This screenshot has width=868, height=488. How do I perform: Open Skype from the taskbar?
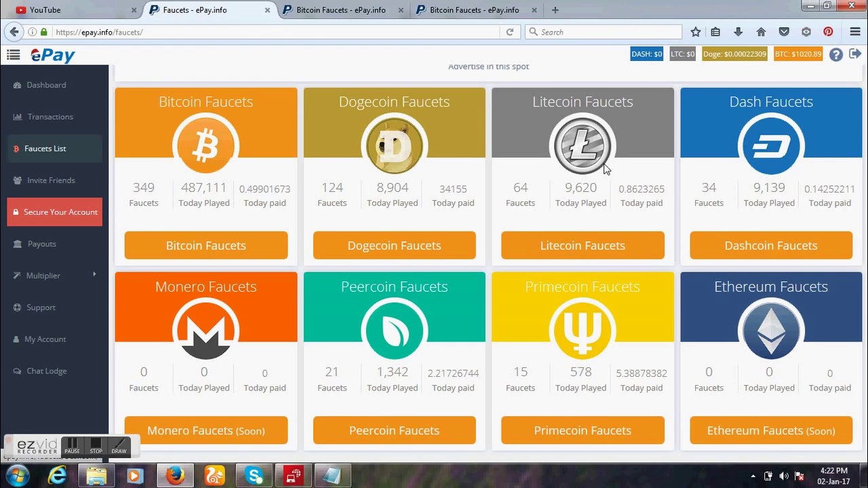[254, 476]
